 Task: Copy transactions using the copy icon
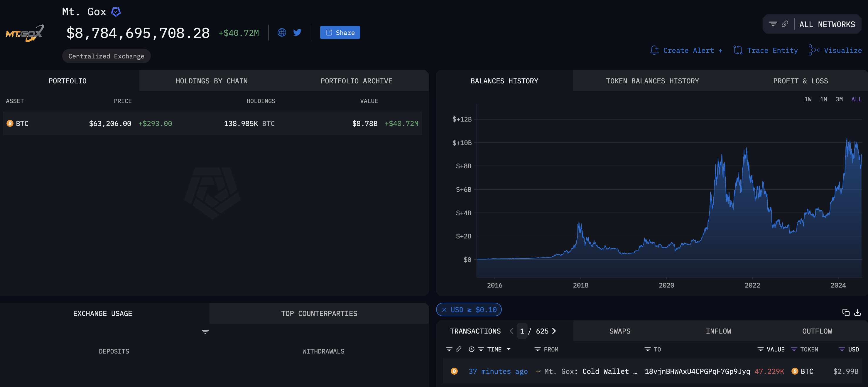point(846,312)
